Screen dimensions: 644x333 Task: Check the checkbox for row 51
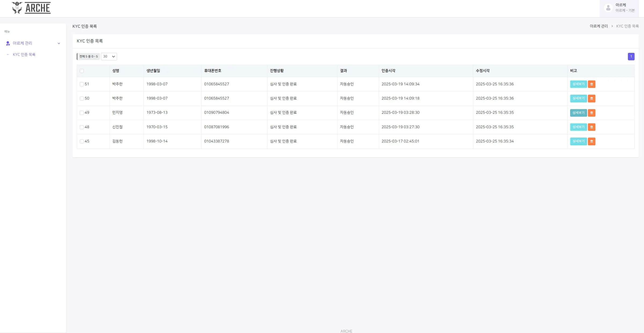tap(82, 84)
